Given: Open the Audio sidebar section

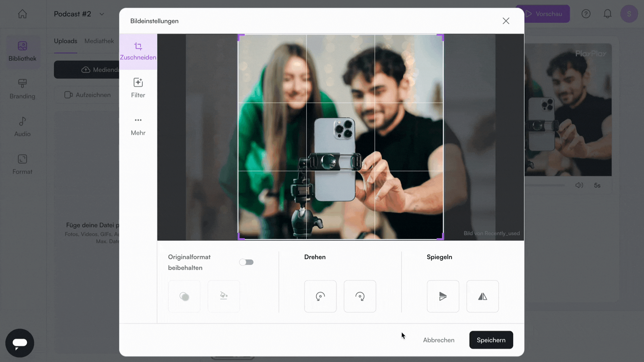Looking at the screenshot, I should click(x=22, y=127).
